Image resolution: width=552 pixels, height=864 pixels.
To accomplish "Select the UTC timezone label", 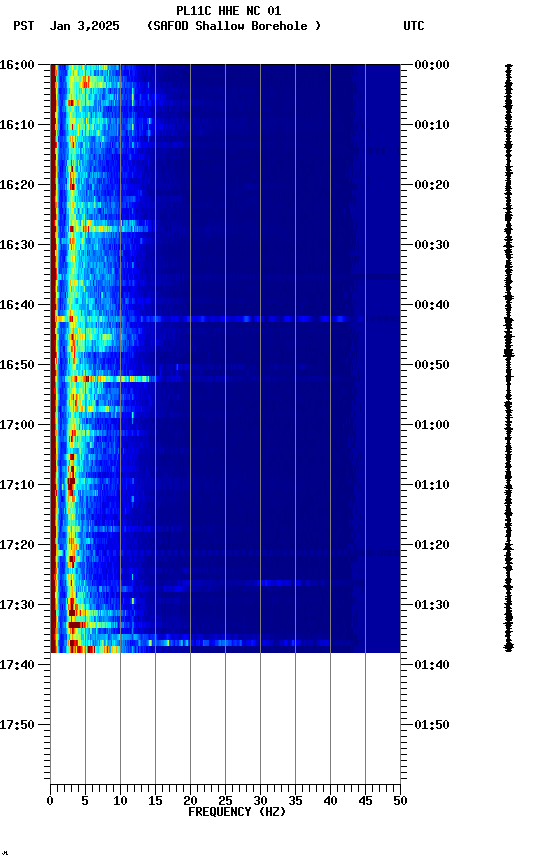I will 414,26.
